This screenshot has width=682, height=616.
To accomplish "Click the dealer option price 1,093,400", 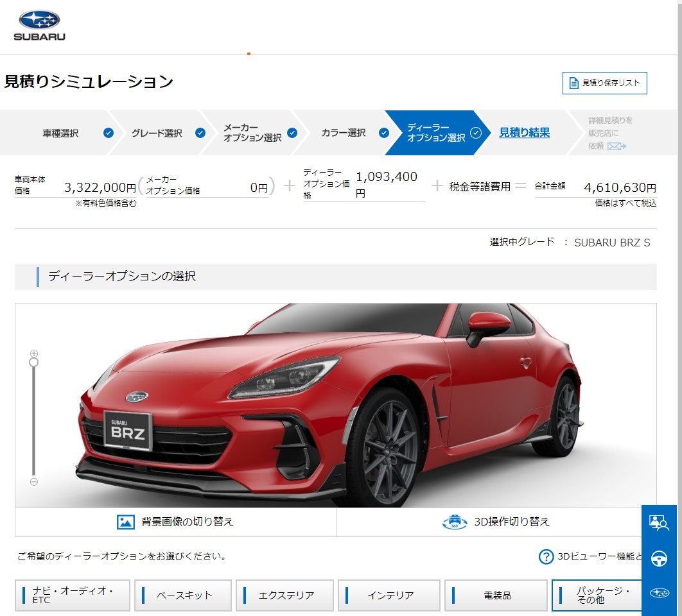I will click(x=386, y=176).
